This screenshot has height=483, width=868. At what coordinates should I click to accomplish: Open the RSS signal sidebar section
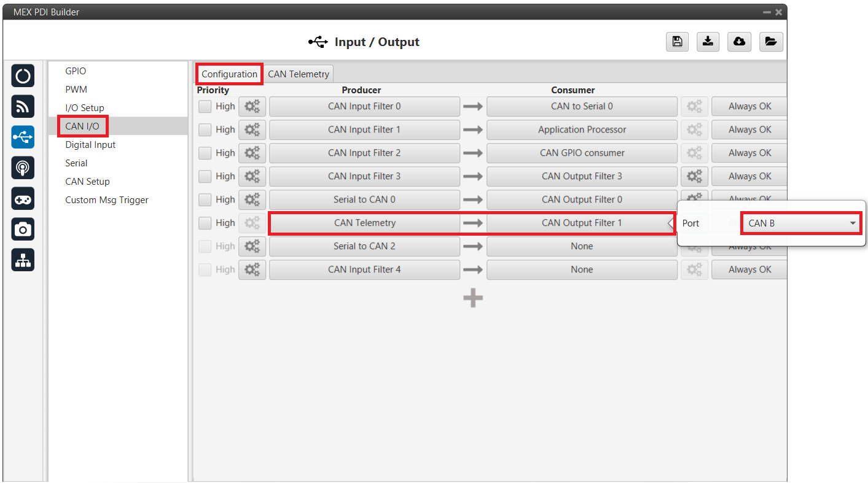[23, 107]
